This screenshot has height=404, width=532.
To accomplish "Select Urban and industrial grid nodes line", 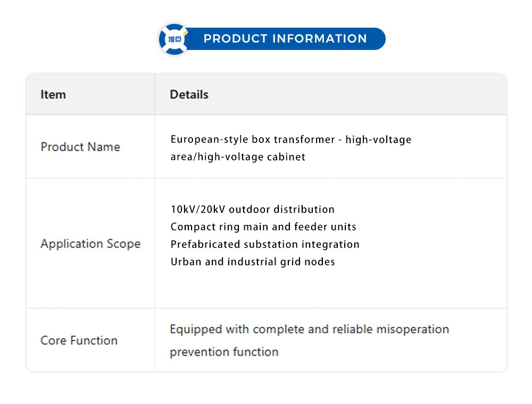I will click(253, 262).
